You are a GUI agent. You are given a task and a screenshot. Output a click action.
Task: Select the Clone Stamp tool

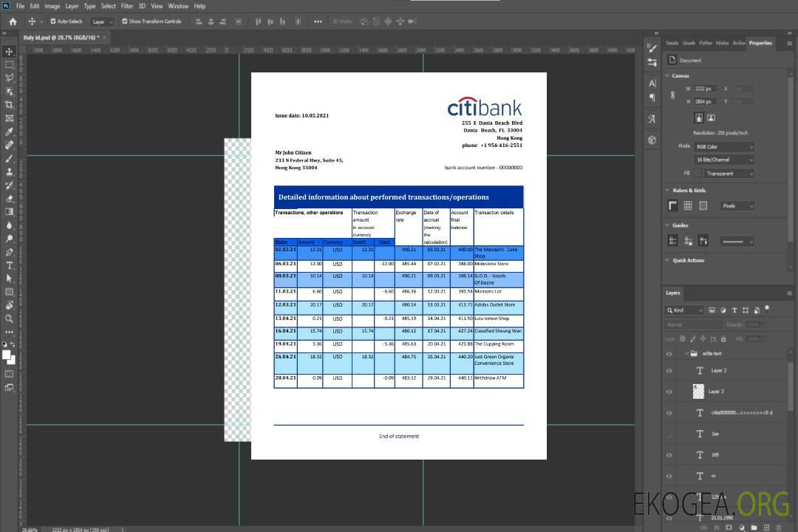point(9,171)
